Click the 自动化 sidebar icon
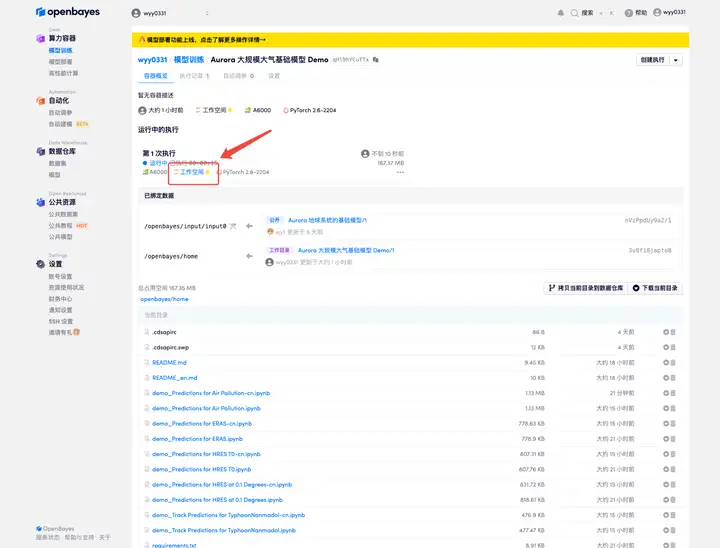 point(40,101)
